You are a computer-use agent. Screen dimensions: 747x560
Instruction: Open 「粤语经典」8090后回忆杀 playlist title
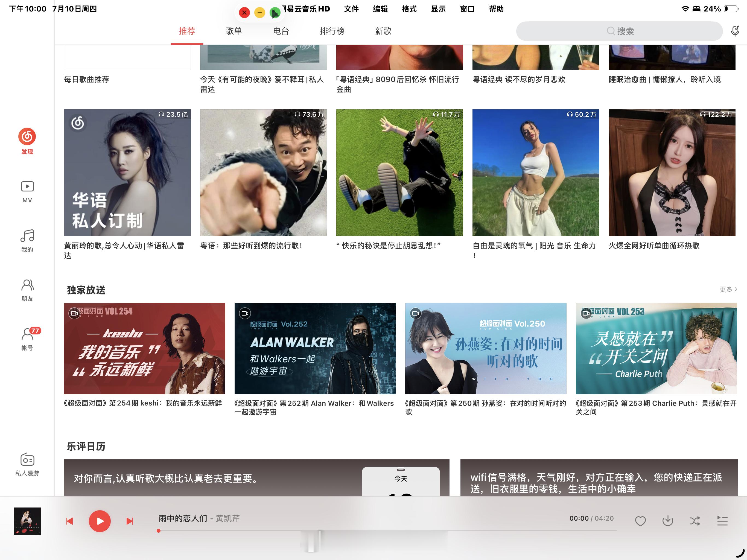398,84
